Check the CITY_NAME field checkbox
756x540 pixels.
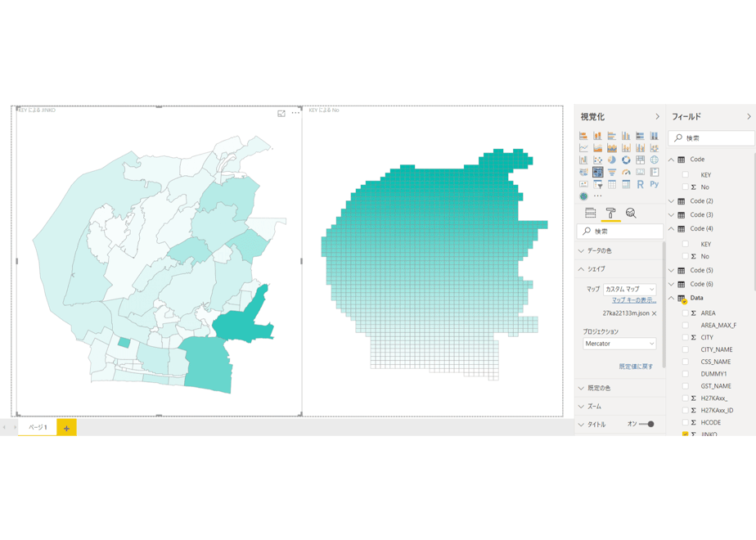click(x=685, y=349)
